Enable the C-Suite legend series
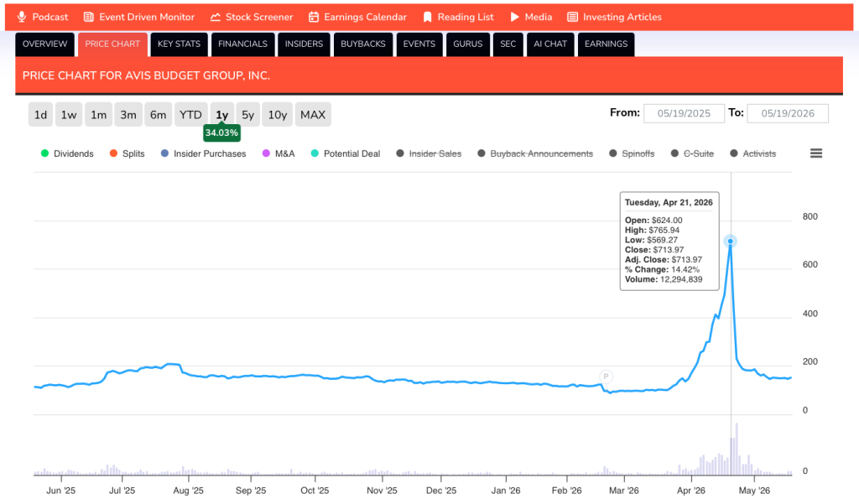Image resolution: width=859 pixels, height=504 pixels. [692, 154]
